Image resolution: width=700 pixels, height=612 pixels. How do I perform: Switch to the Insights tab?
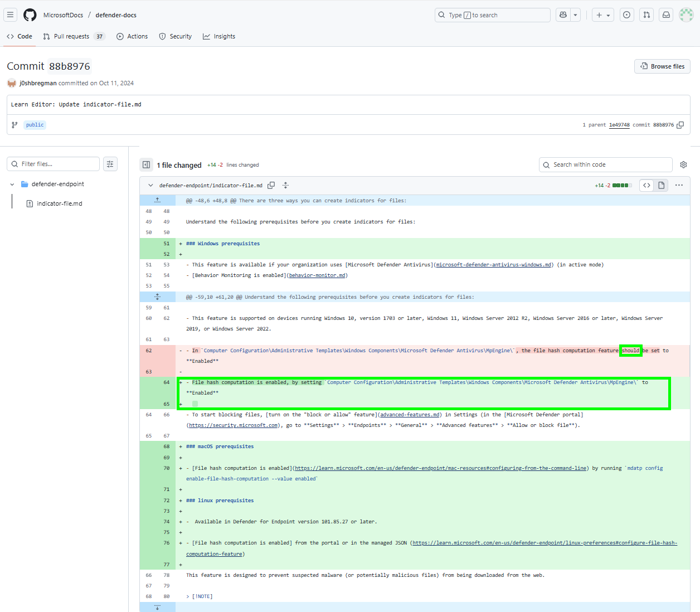(x=219, y=36)
